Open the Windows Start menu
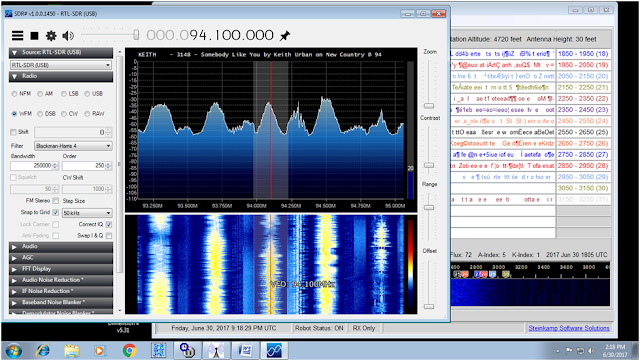This screenshot has width=640, height=361. (x=14, y=351)
